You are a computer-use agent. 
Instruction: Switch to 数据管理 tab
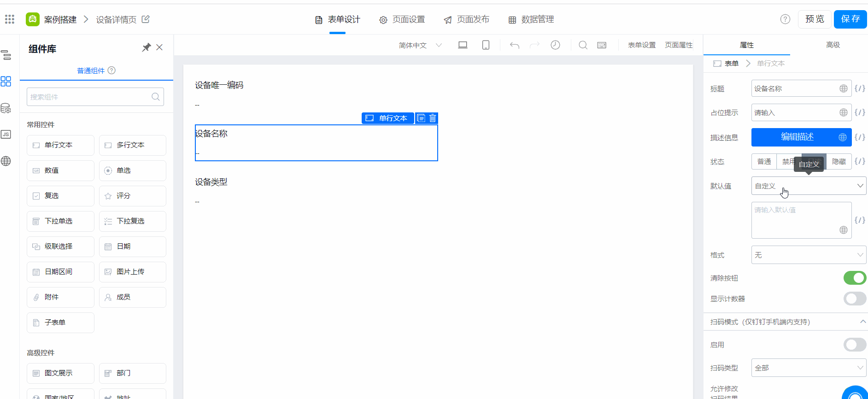tap(531, 19)
